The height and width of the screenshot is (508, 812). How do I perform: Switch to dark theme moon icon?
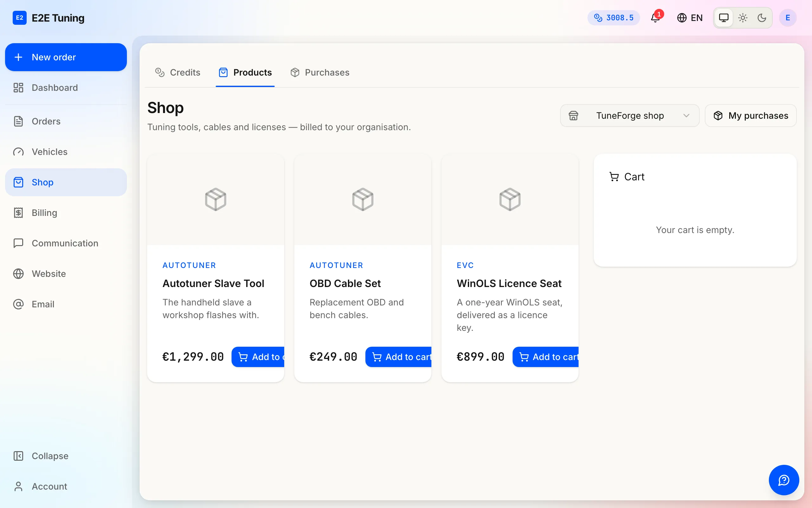[x=762, y=18]
